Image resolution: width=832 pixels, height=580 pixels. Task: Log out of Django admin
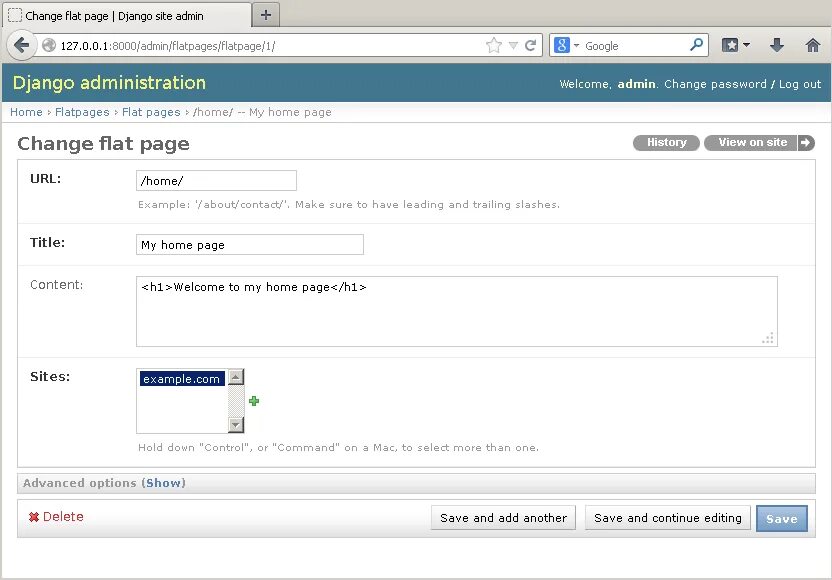800,84
